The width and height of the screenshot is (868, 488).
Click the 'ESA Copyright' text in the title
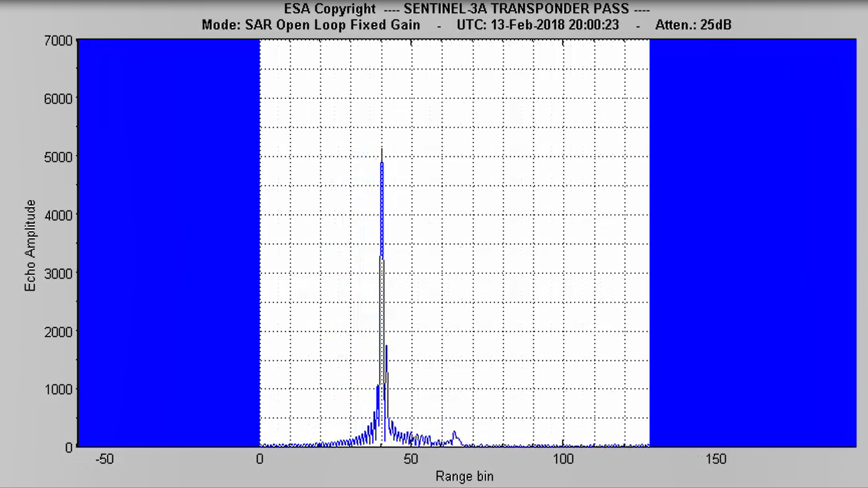click(x=330, y=9)
